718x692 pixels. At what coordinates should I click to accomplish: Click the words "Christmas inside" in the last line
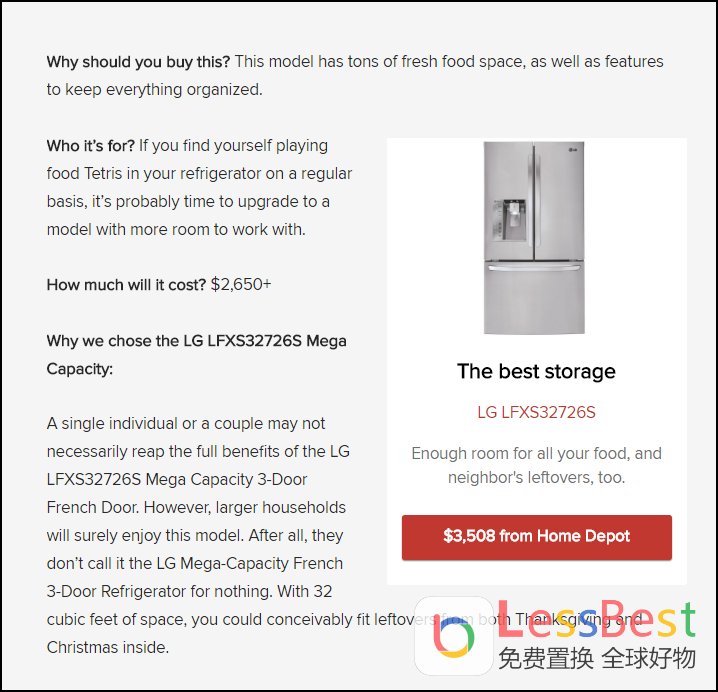tap(108, 647)
